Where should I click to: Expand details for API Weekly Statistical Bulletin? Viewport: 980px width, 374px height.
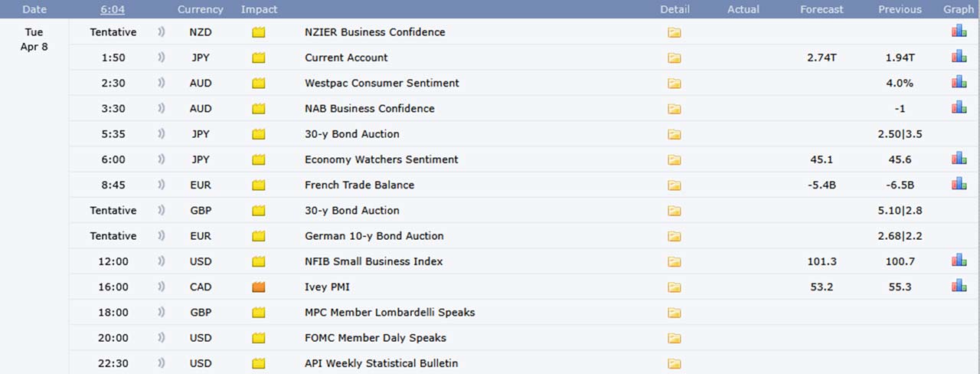(x=674, y=363)
